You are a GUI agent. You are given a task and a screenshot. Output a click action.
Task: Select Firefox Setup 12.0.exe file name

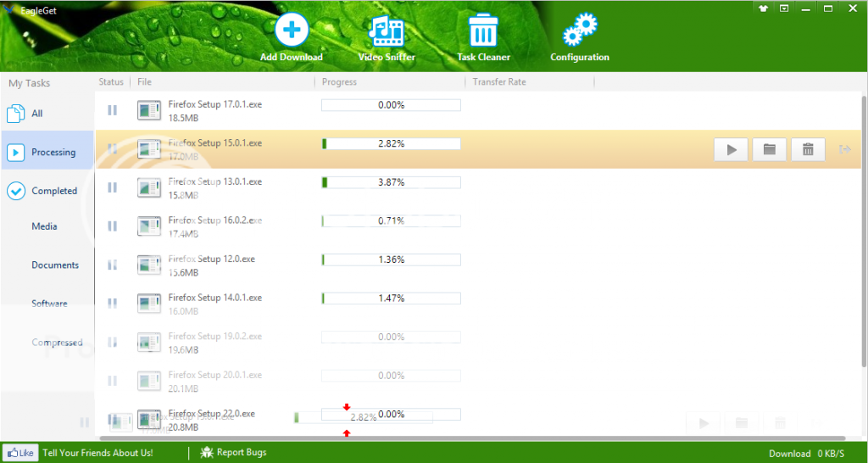coord(211,259)
